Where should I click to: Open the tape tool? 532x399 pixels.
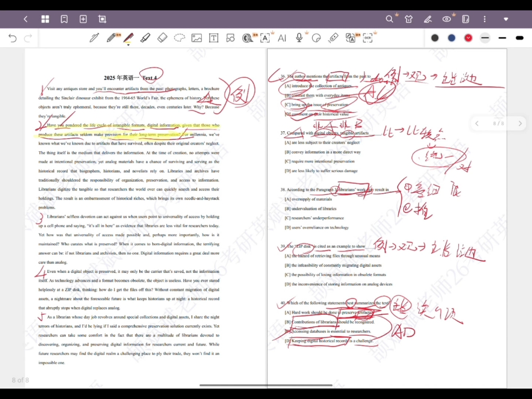248,38
